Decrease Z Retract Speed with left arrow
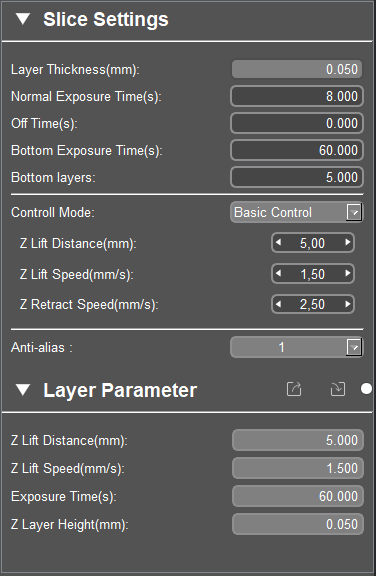The width and height of the screenshot is (376, 576). click(x=278, y=304)
